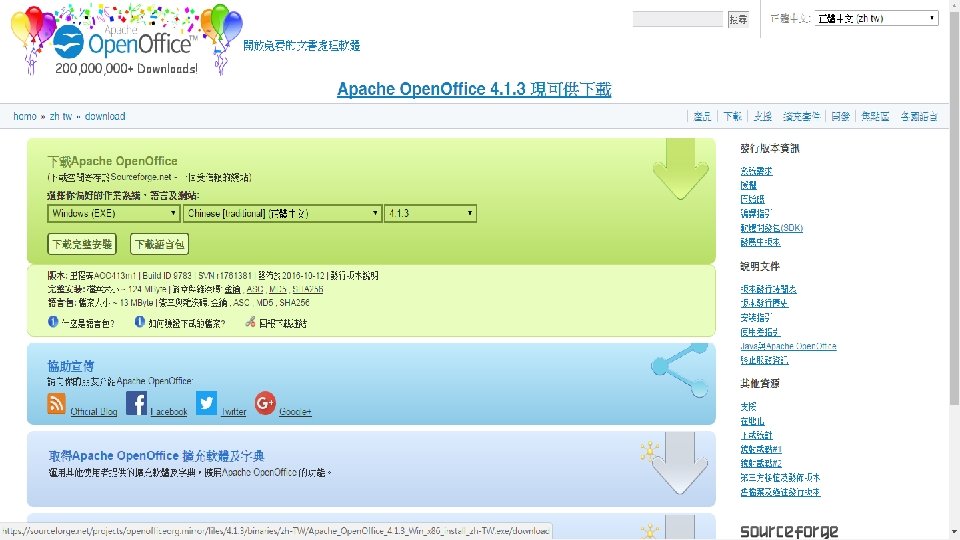This screenshot has width=960, height=540.
Task: Click the 回報下載連結 report broken link text
Action: [x=282, y=323]
